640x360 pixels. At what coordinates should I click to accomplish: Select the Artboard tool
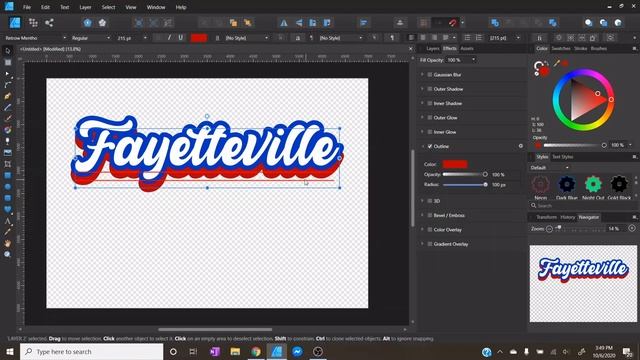[7, 62]
